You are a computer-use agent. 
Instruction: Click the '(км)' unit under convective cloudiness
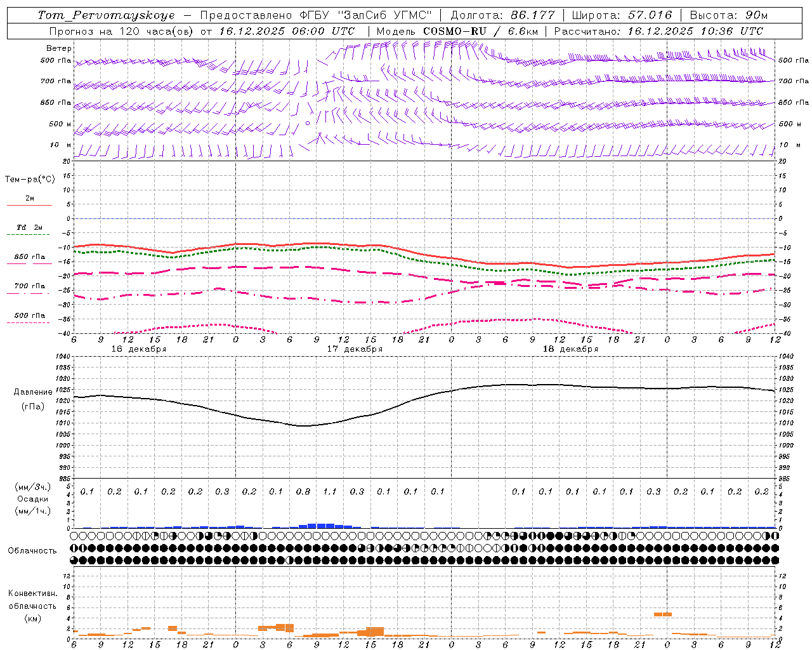pos(33,618)
